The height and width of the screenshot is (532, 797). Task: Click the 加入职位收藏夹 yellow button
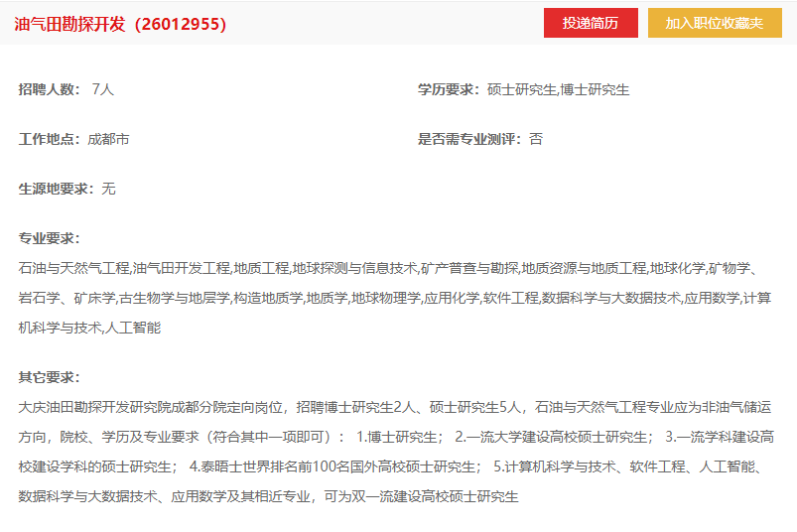(715, 23)
